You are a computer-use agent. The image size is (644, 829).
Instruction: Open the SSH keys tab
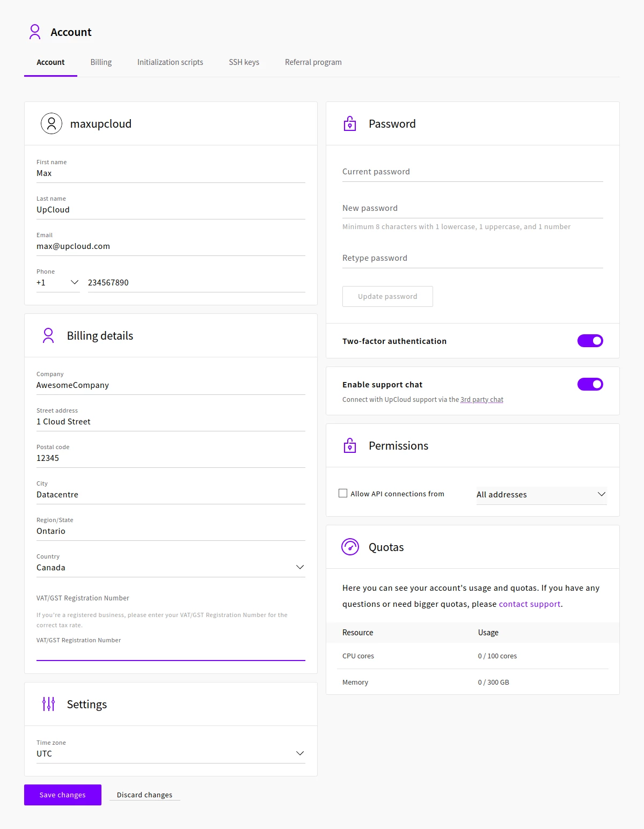click(244, 62)
